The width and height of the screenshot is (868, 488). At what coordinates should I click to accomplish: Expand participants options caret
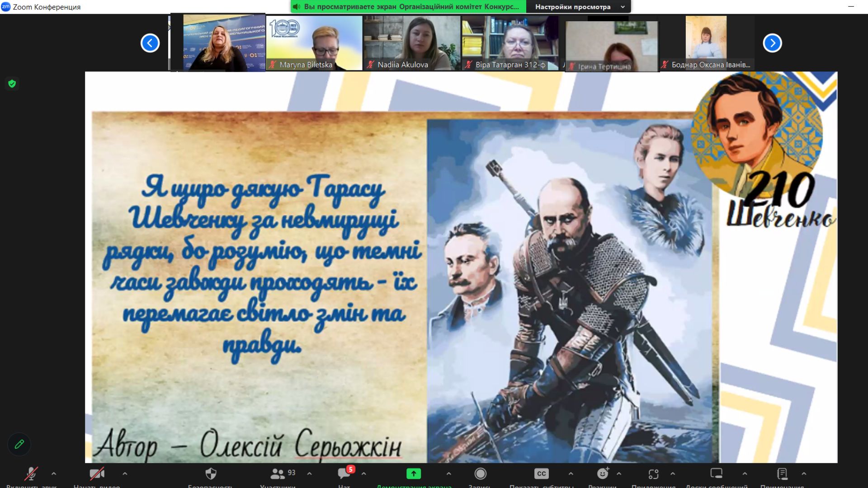pos(309,474)
